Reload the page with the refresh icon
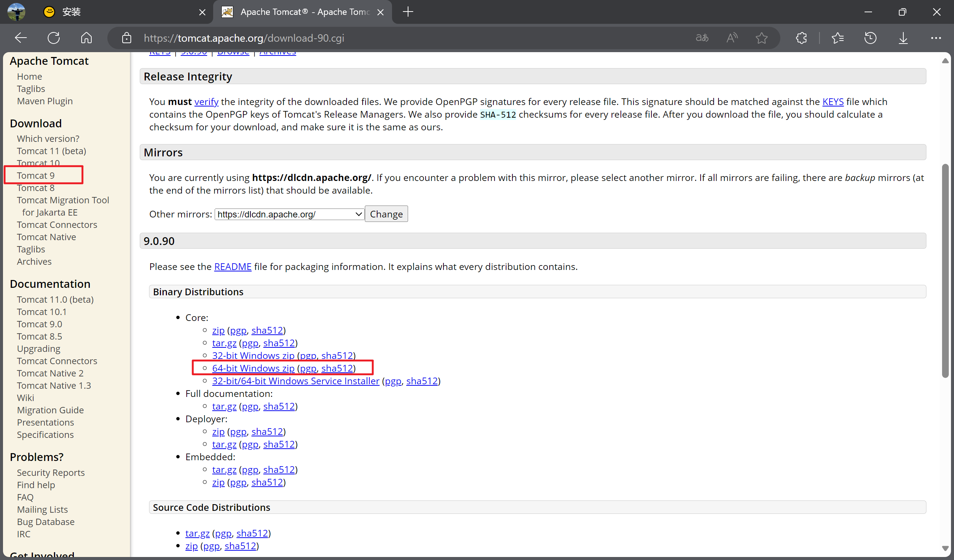The height and width of the screenshot is (560, 954). (54, 38)
